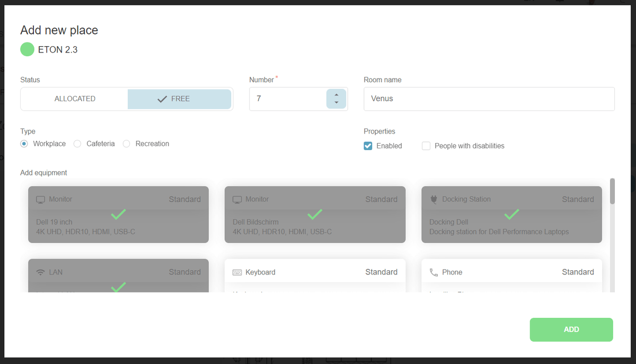
Task: Decrease Number using the down arrow
Action: [x=336, y=102]
